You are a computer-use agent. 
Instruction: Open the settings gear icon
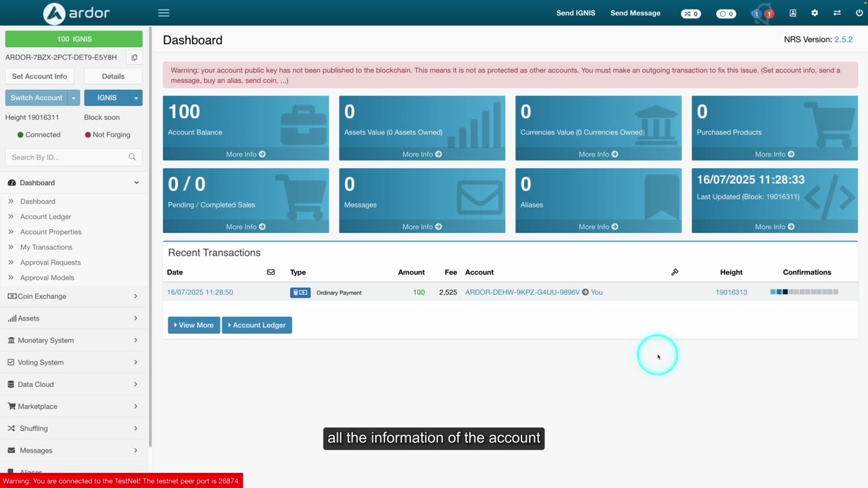click(x=814, y=13)
